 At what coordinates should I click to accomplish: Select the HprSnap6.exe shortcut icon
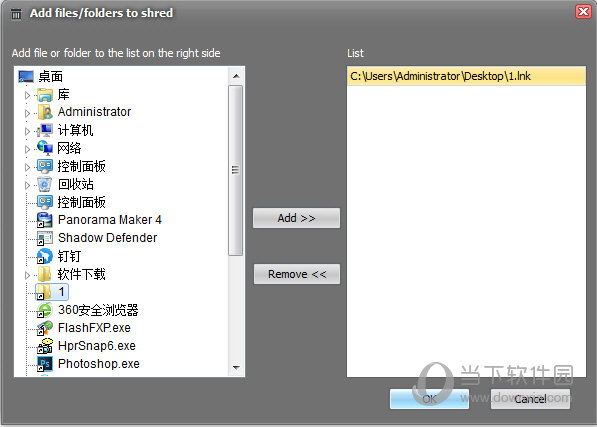(45, 346)
